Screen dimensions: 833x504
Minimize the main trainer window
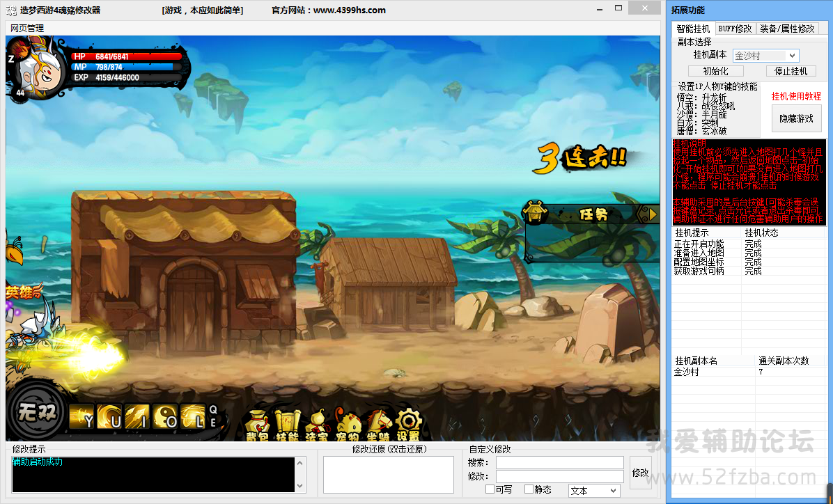tap(600, 8)
